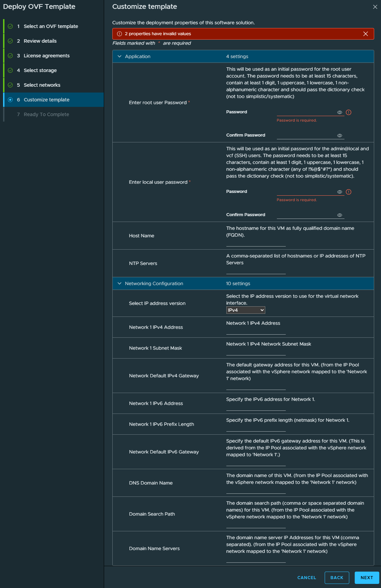Screen dimensions: 381x588
Task: Reveal the root user Confirm Password text
Action: point(340,136)
